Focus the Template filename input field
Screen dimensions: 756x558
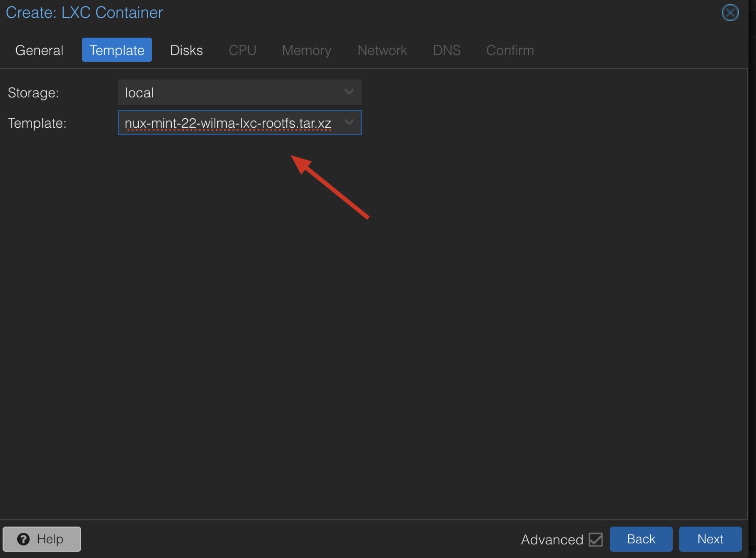(x=228, y=122)
